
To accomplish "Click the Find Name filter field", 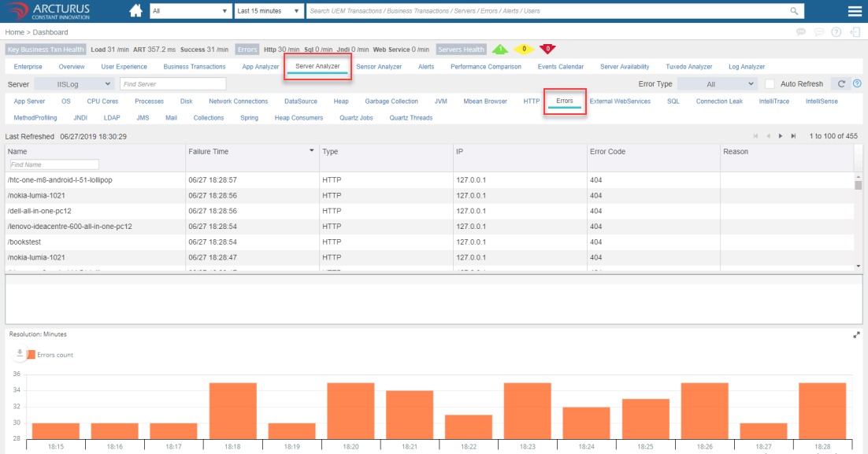I will pos(54,164).
